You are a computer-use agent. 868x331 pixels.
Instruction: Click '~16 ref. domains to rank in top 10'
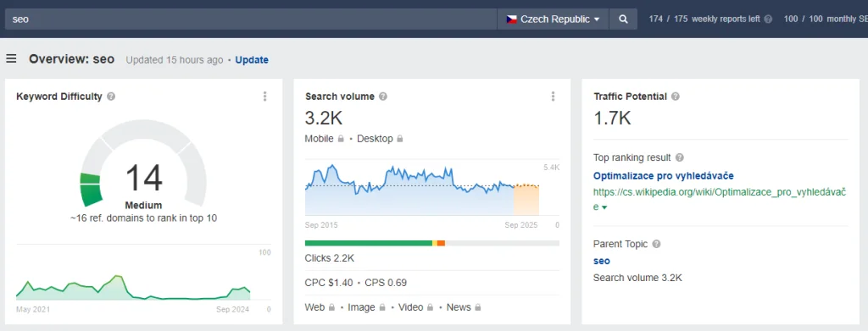pyautogui.click(x=143, y=218)
